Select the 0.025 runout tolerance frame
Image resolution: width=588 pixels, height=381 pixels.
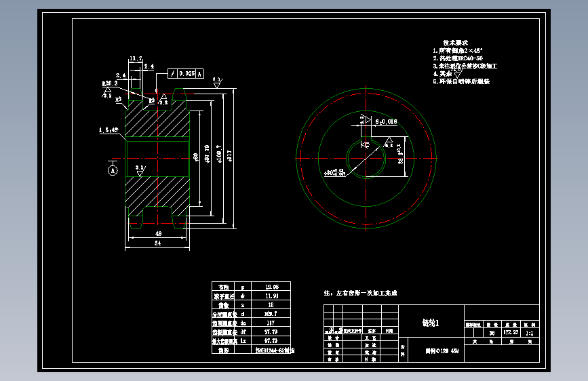[186, 74]
